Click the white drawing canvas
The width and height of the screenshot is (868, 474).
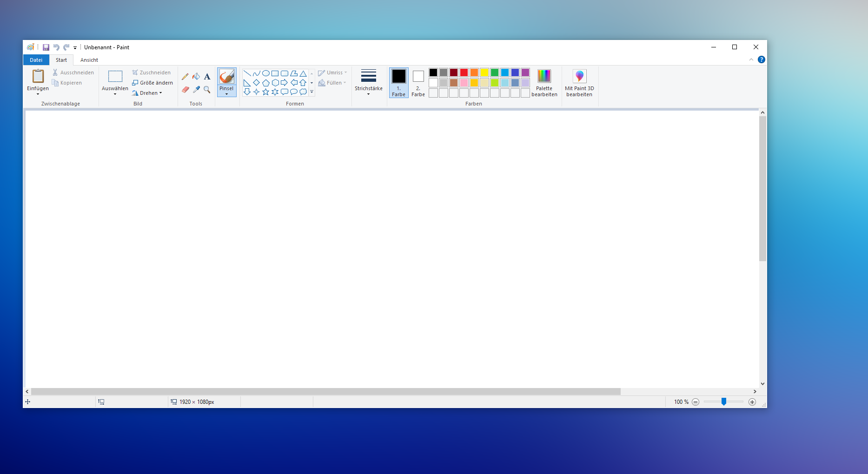pyautogui.click(x=392, y=249)
